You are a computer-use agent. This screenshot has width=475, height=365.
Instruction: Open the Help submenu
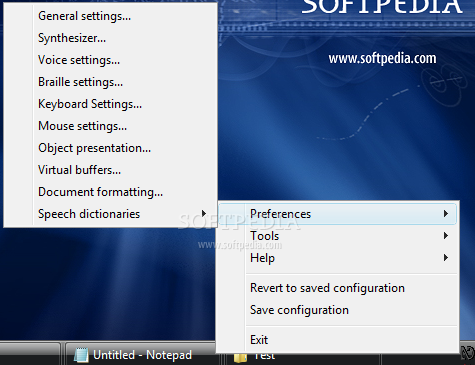pos(337,258)
